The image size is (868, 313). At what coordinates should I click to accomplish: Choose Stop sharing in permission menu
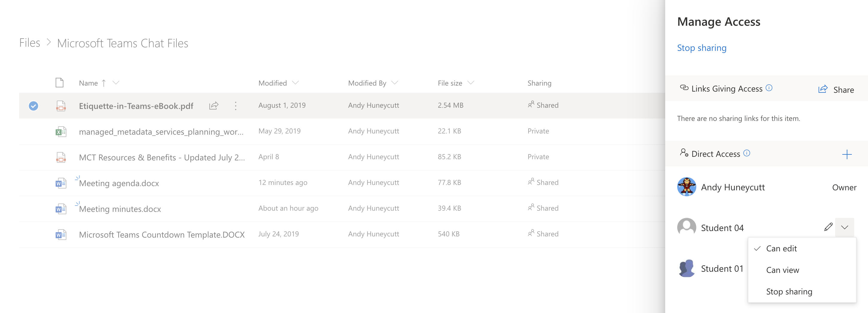(789, 291)
